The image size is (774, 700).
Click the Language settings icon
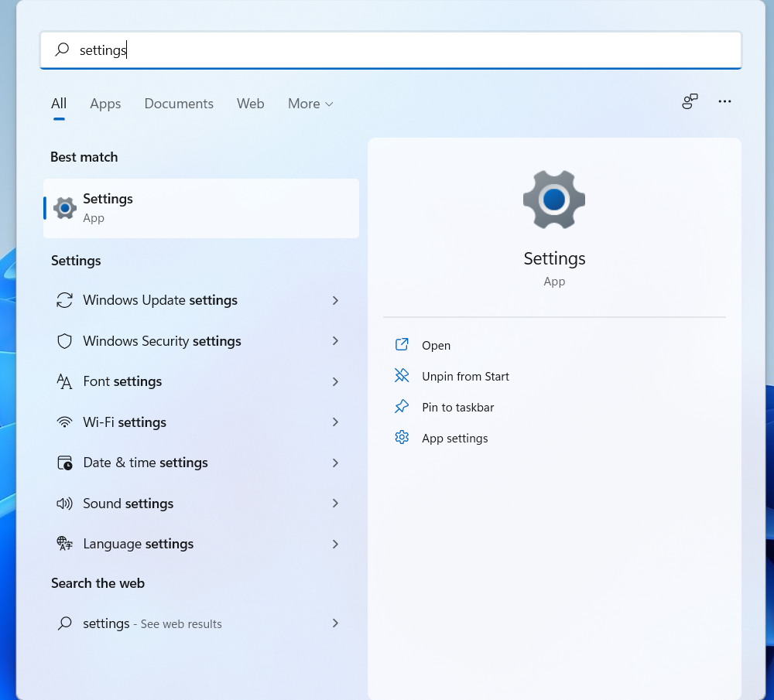[x=65, y=544]
